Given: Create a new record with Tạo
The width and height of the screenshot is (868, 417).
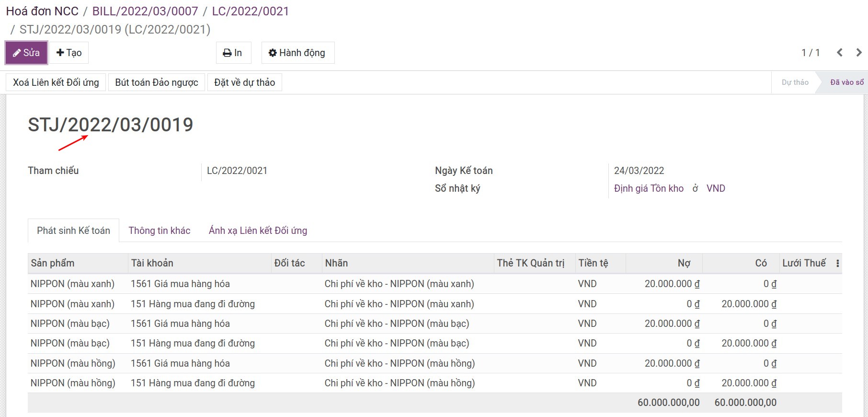Looking at the screenshot, I should click(69, 53).
